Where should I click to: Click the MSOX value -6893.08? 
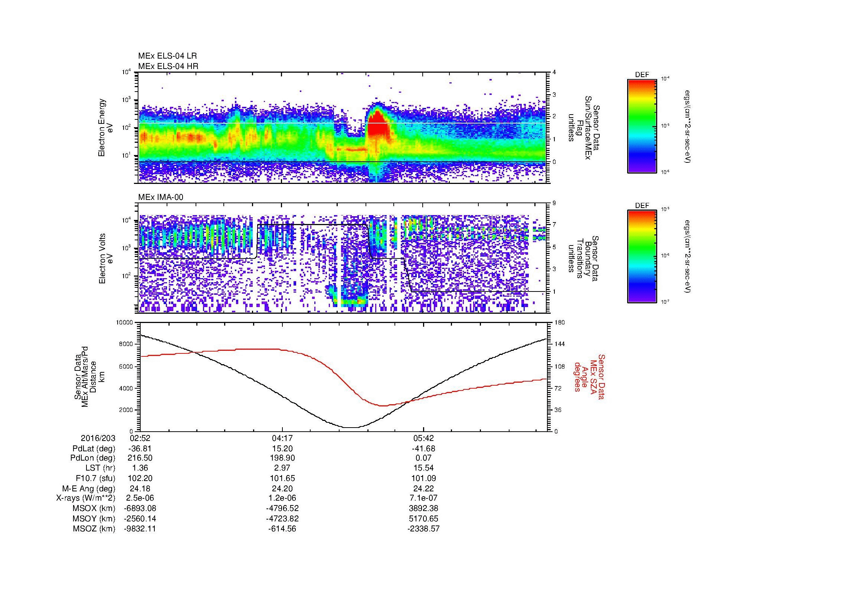tap(140, 508)
